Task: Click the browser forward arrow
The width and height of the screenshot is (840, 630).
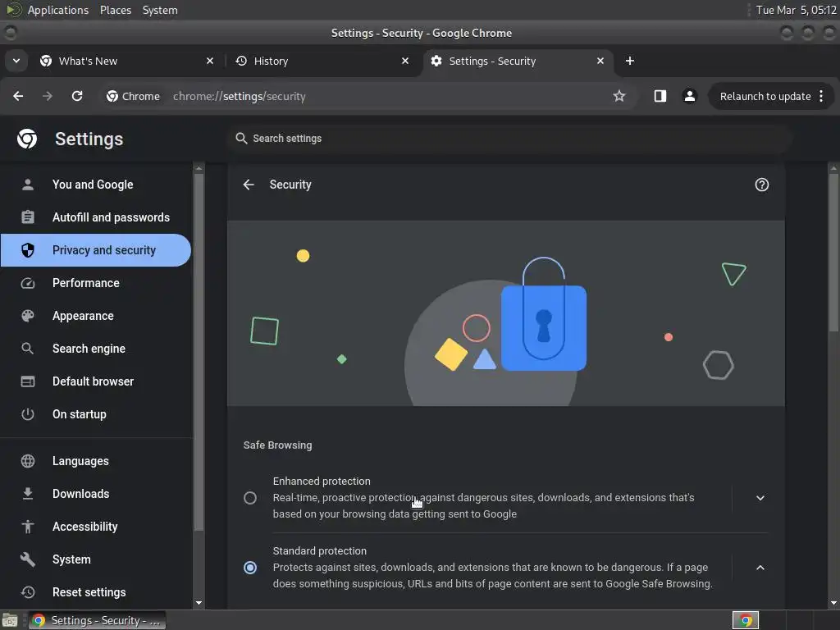Action: click(47, 96)
